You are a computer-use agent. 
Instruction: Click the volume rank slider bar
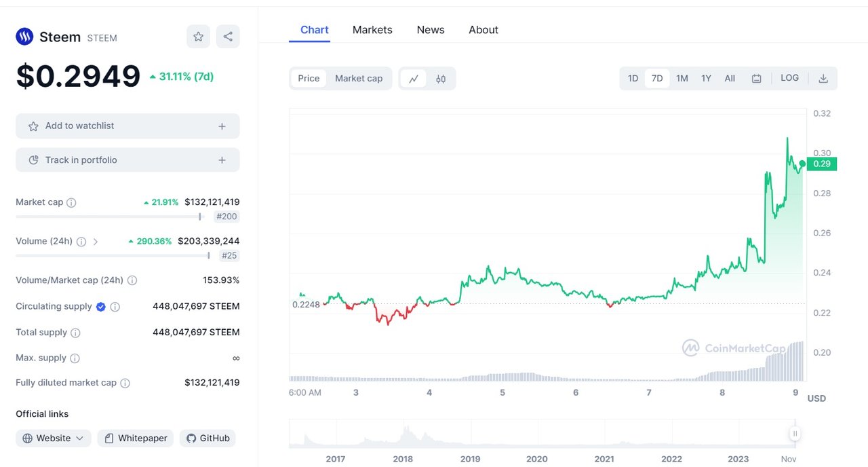113,256
